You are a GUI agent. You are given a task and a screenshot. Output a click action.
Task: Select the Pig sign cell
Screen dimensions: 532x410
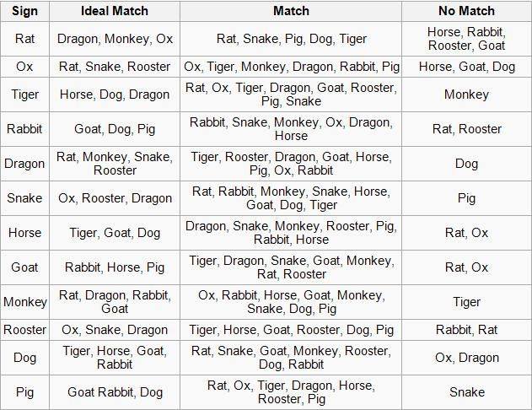click(24, 392)
